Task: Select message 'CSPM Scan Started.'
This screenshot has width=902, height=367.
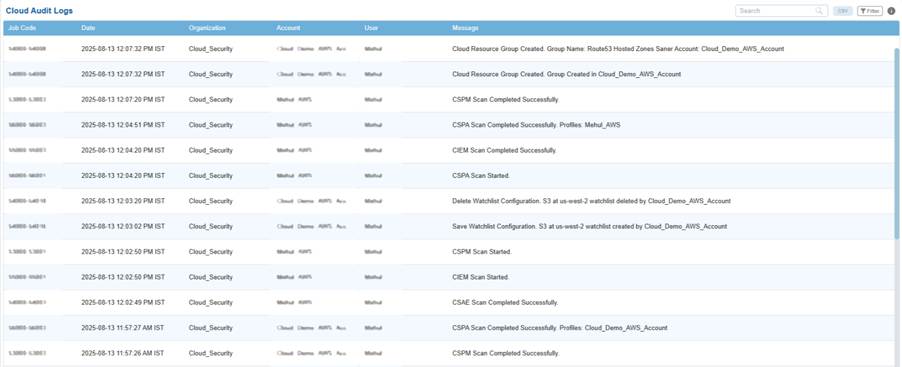Action: (x=482, y=251)
